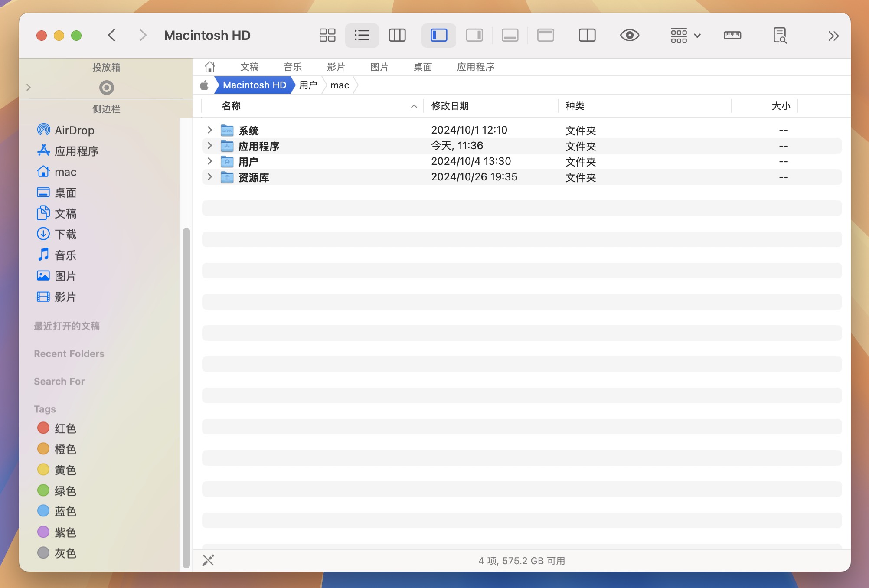Open 下载 from the sidebar
869x588 pixels.
tap(66, 234)
